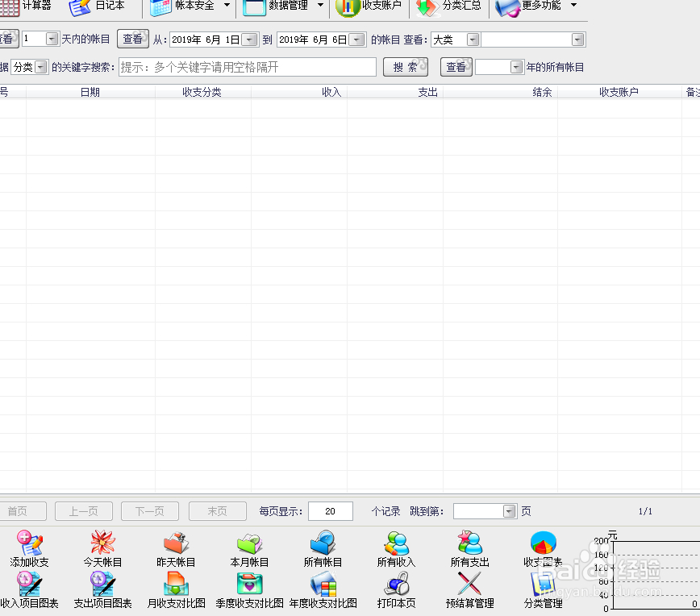
Task: View 所有收入 records
Action: pos(396,543)
